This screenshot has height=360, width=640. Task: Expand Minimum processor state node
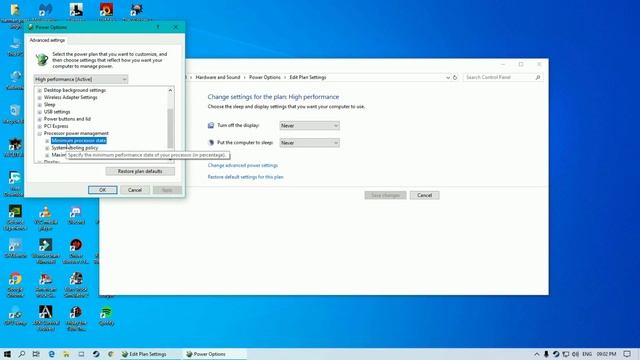(x=47, y=141)
